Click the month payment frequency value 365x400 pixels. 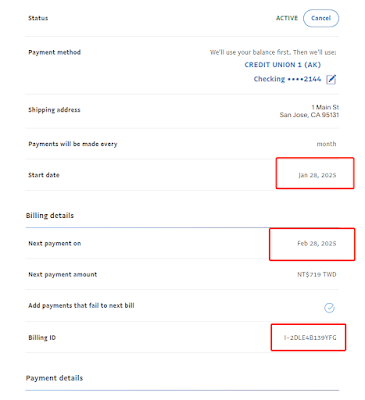(326, 144)
